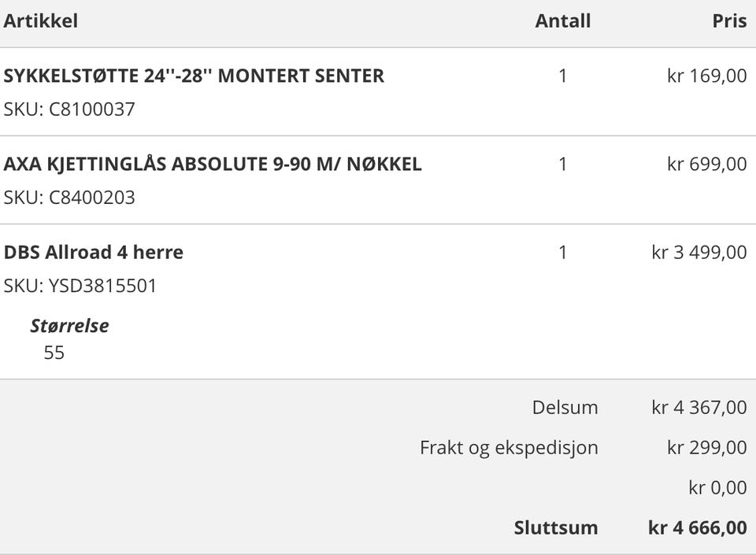Screen dimensions: 756x555
Task: Click the Sluttsum label
Action: click(556, 527)
